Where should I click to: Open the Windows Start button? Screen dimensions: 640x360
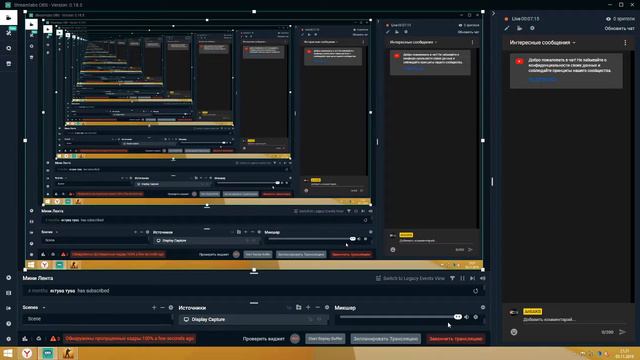point(8,353)
